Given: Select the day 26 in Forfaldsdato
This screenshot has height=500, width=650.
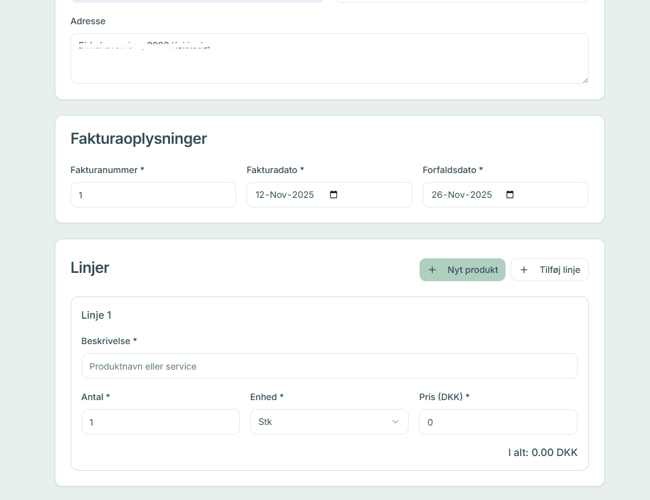Looking at the screenshot, I should [x=437, y=195].
